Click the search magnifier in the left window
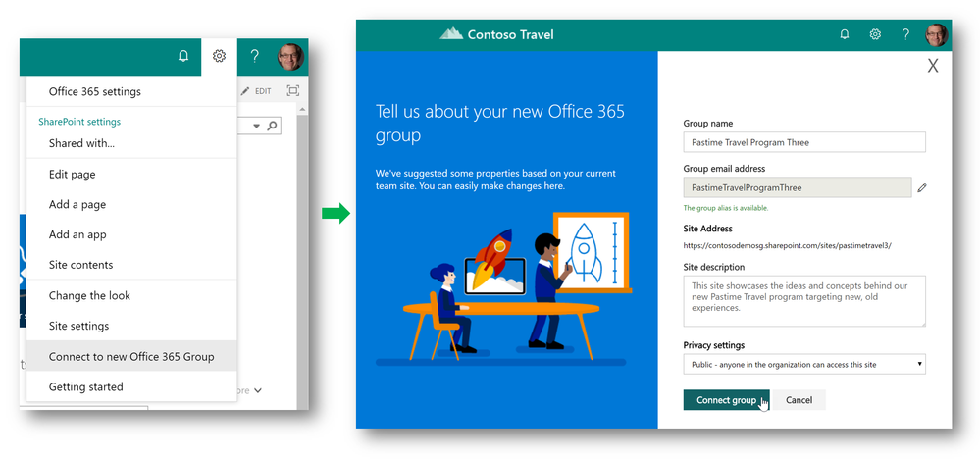980x460 pixels. (272, 126)
